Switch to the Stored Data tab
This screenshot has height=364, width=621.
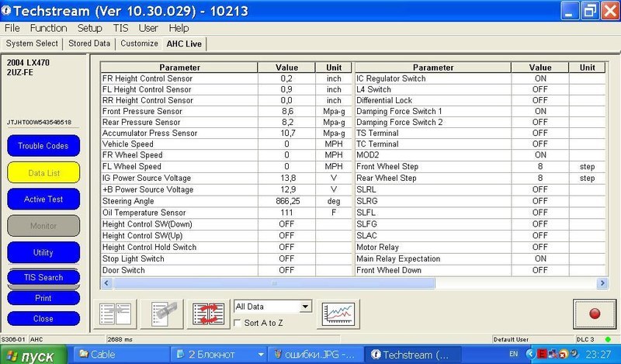[89, 43]
